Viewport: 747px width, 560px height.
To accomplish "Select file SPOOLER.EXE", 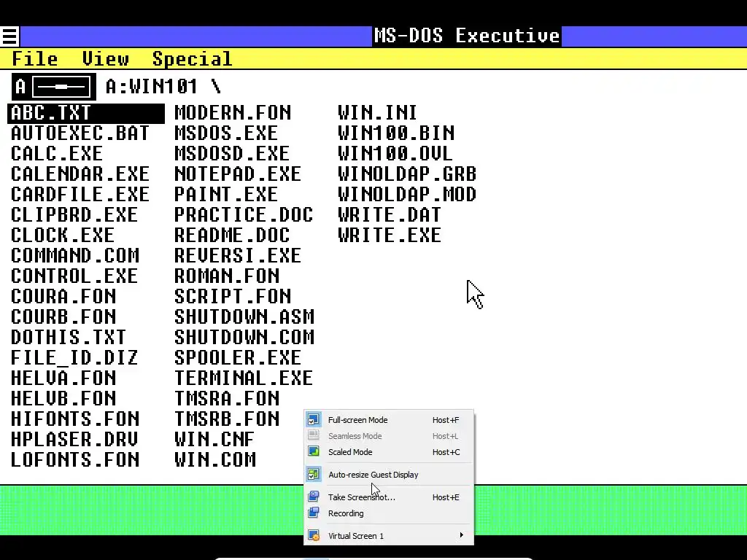I will (x=238, y=359).
